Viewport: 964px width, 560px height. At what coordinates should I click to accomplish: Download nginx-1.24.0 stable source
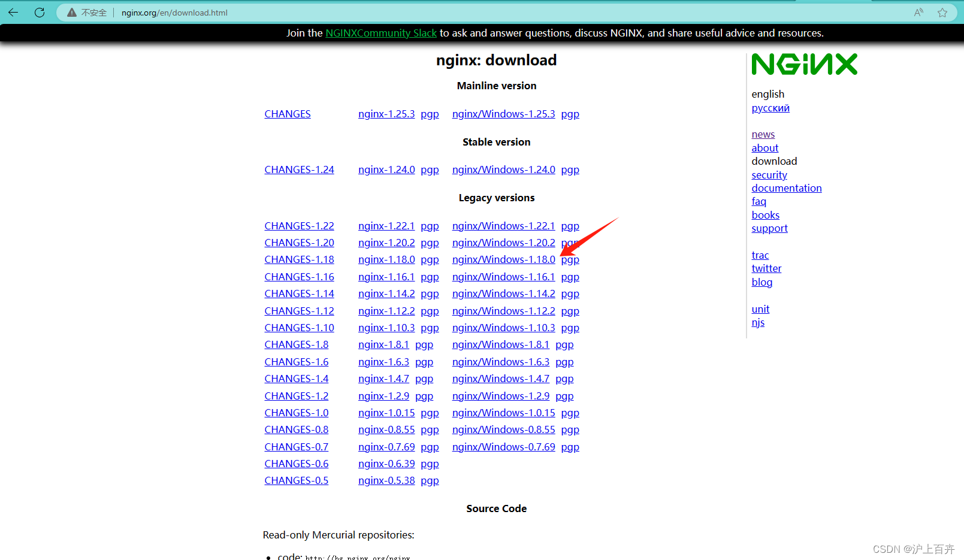[386, 169]
